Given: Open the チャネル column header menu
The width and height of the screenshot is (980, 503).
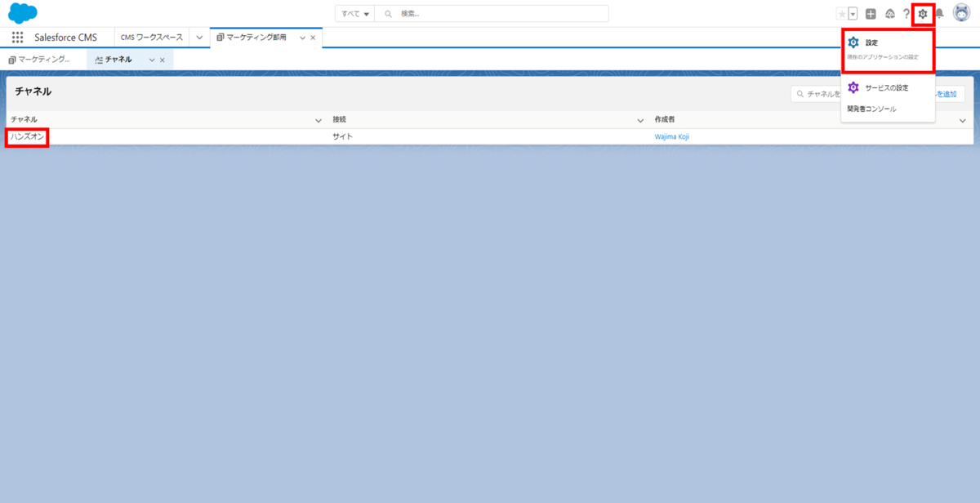Looking at the screenshot, I should 318,120.
